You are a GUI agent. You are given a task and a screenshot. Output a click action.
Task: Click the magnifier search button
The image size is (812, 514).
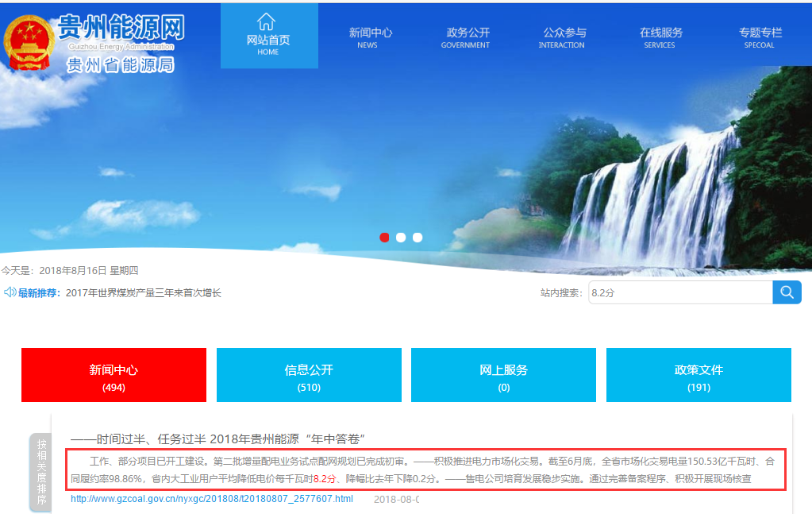(x=787, y=292)
